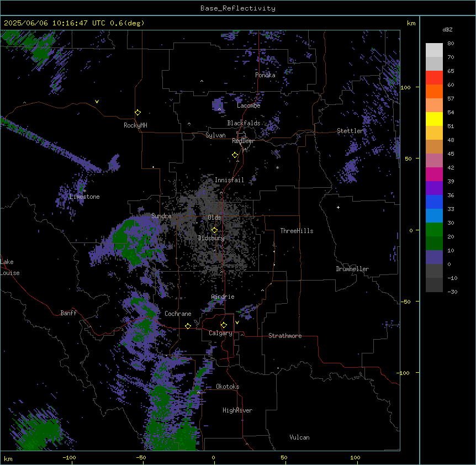
Task: Click the white plus marker north of Drumheller
Action: [x=338, y=207]
